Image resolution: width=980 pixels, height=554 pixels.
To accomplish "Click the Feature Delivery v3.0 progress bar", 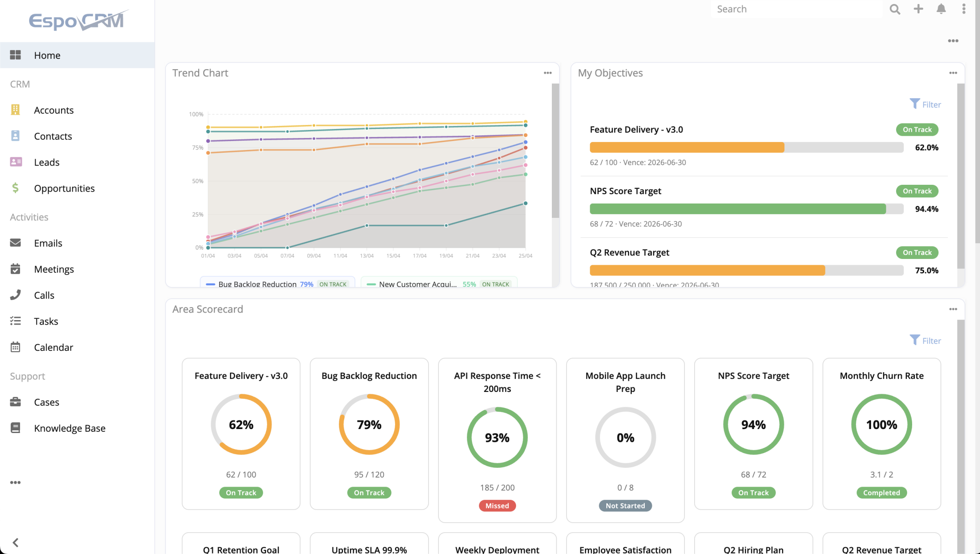I will pos(746,147).
